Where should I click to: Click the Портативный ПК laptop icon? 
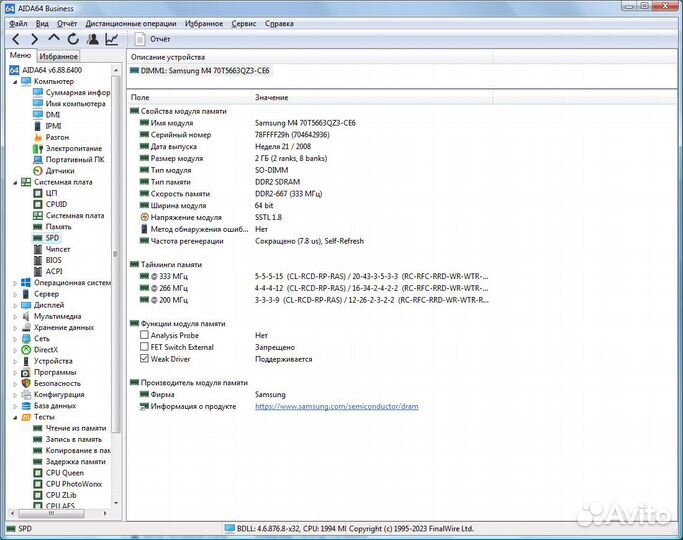(x=38, y=159)
